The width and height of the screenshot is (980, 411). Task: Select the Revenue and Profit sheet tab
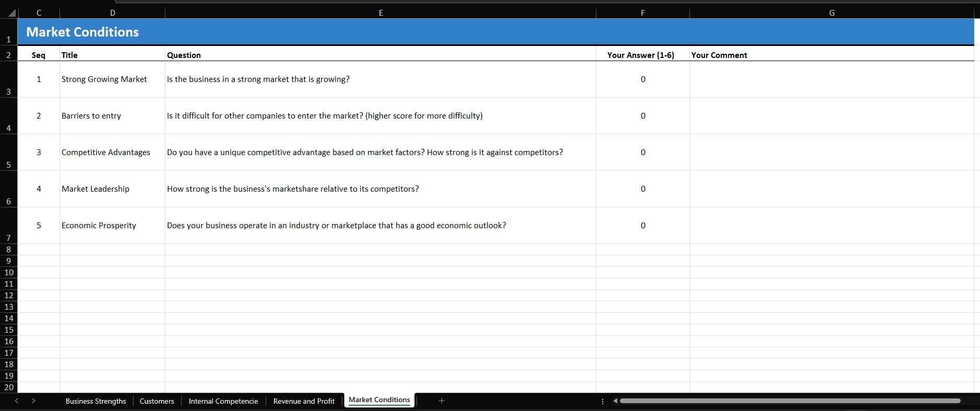point(304,401)
